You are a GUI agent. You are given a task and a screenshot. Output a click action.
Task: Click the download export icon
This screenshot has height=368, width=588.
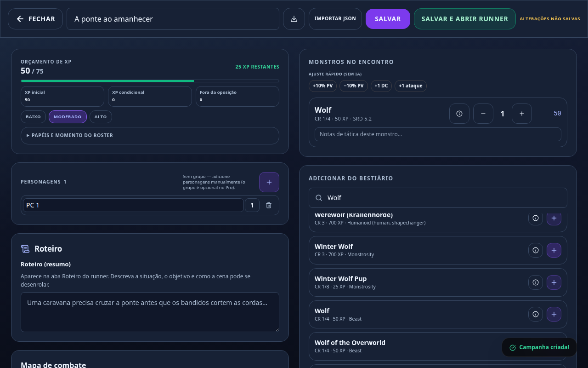coord(294,19)
